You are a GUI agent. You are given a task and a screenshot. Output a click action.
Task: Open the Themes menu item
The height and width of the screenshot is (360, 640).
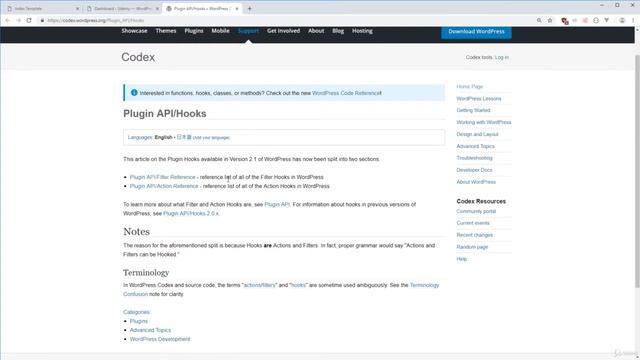point(166,31)
